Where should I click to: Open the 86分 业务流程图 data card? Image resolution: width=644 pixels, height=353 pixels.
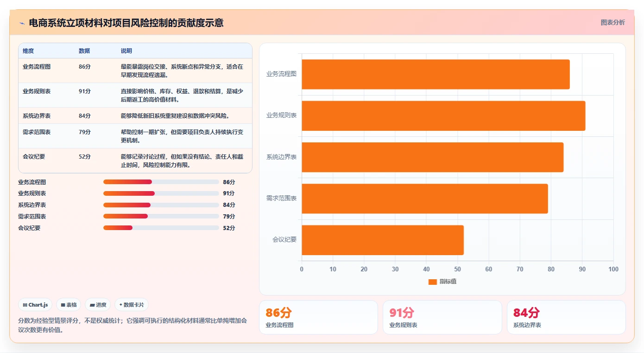(318, 317)
